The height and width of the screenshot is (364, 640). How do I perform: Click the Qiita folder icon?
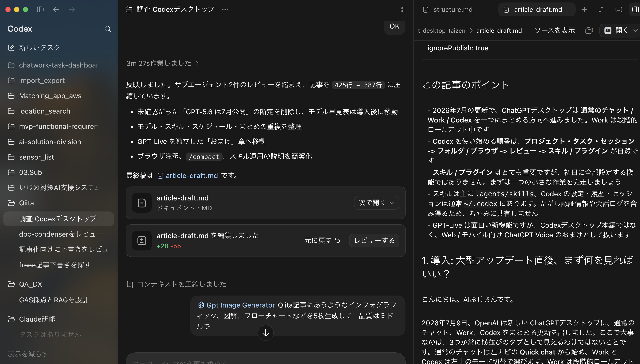(x=11, y=203)
